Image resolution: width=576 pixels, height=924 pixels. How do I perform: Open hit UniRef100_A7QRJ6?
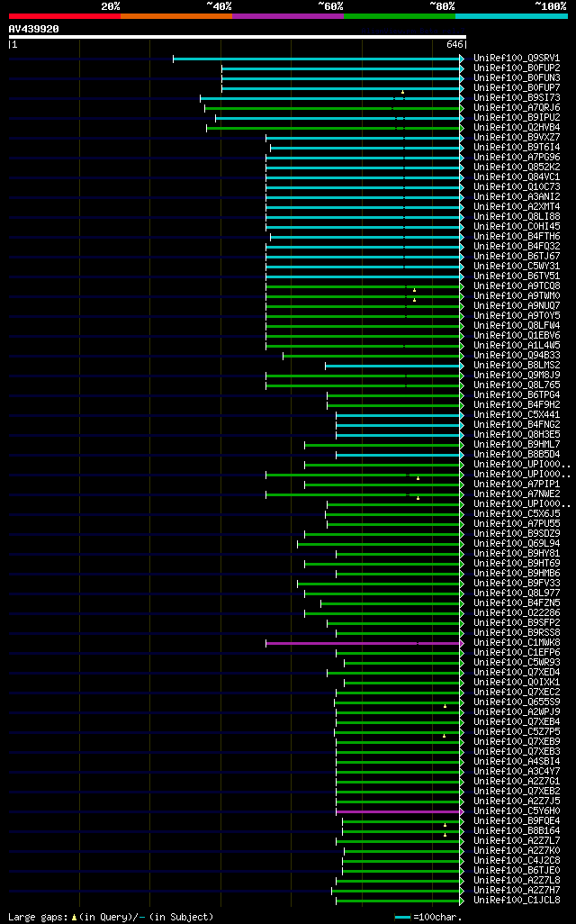click(517, 108)
